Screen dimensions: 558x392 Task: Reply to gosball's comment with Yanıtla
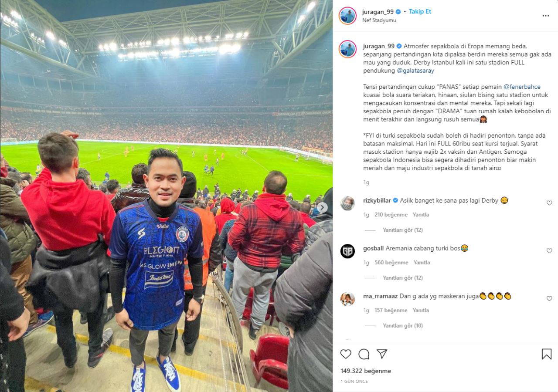422,263
